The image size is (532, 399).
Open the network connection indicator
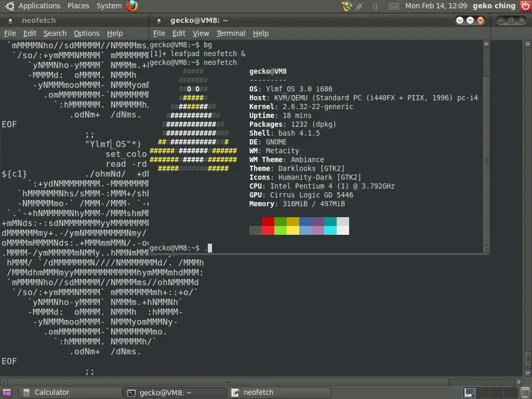click(x=360, y=6)
